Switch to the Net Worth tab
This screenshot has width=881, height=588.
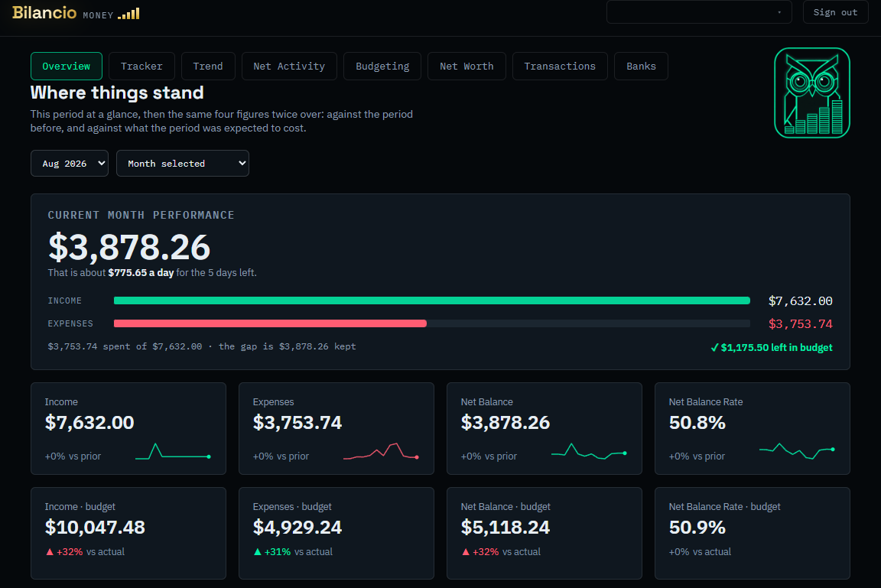click(x=467, y=67)
